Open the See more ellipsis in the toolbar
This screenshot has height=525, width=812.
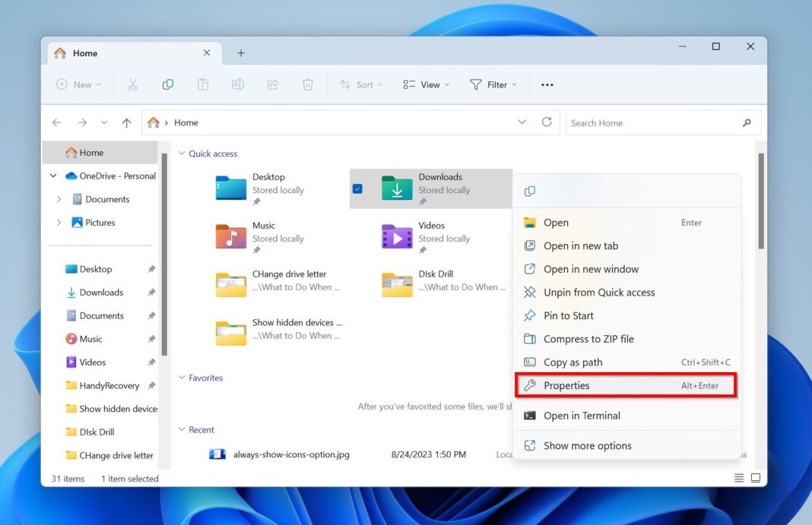pos(547,84)
